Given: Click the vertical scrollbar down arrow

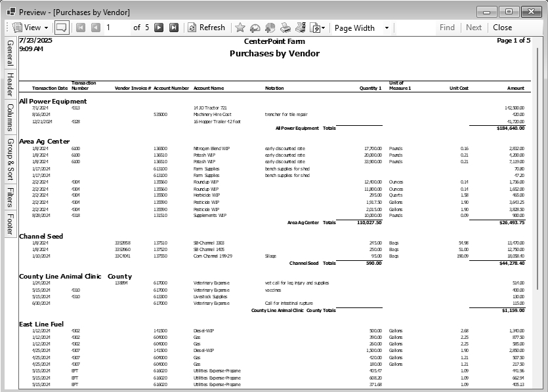Looking at the screenshot, I should click(x=539, y=386).
